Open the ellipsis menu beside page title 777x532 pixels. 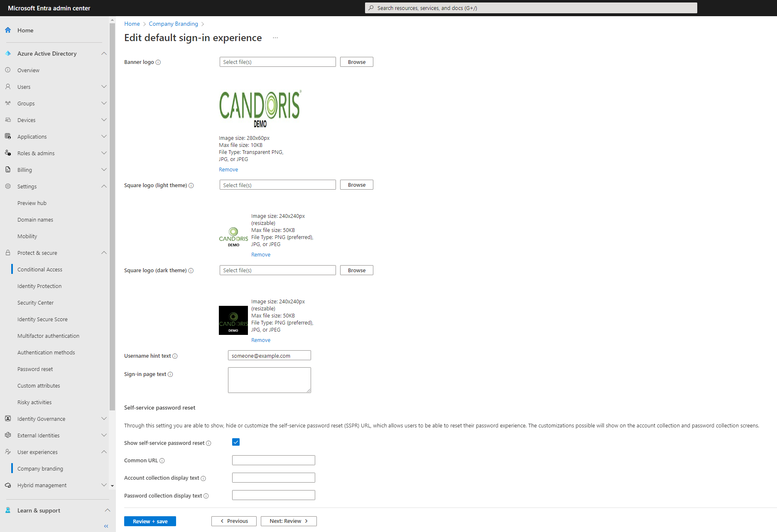pyautogui.click(x=275, y=38)
